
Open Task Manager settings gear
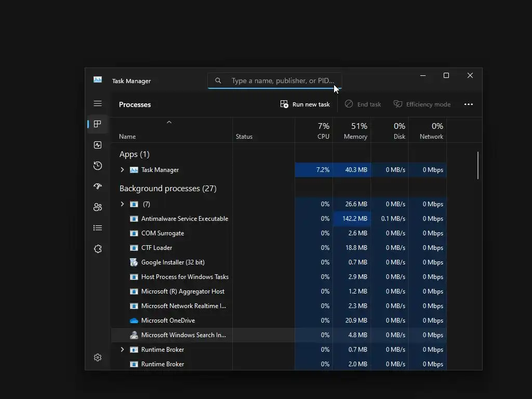[98, 357]
